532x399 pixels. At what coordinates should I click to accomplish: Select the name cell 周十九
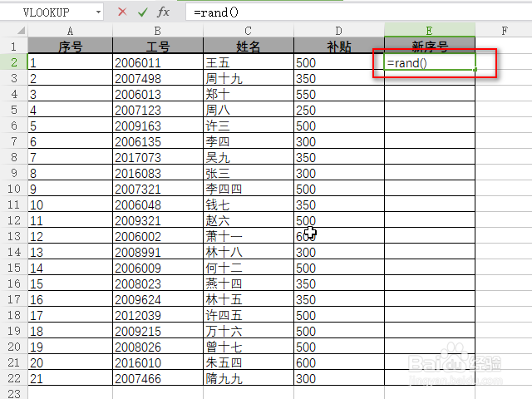(249, 78)
